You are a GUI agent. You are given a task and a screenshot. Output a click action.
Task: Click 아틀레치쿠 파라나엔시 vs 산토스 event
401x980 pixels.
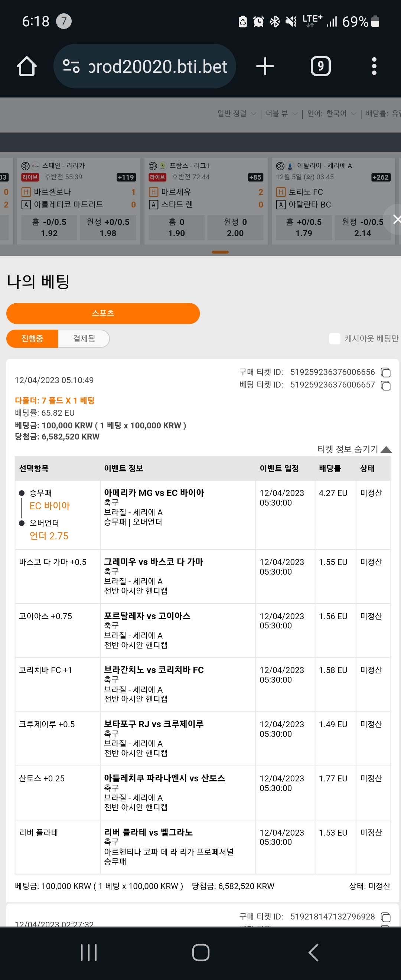tap(165, 778)
